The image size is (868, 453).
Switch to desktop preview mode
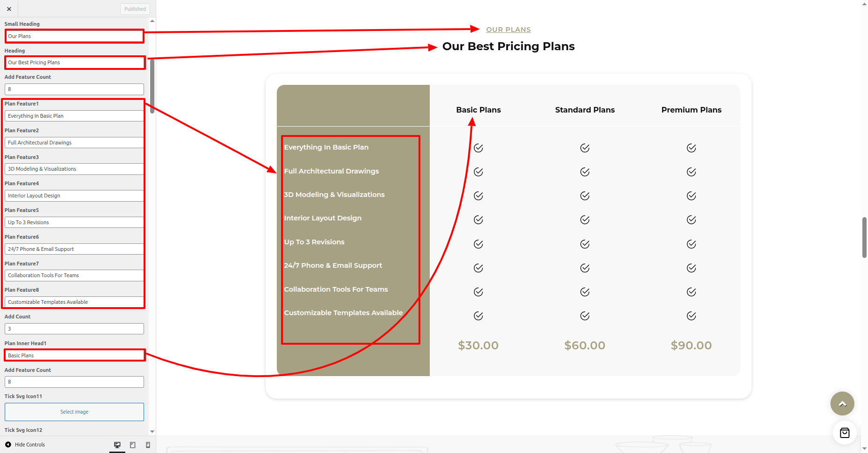pos(117,445)
